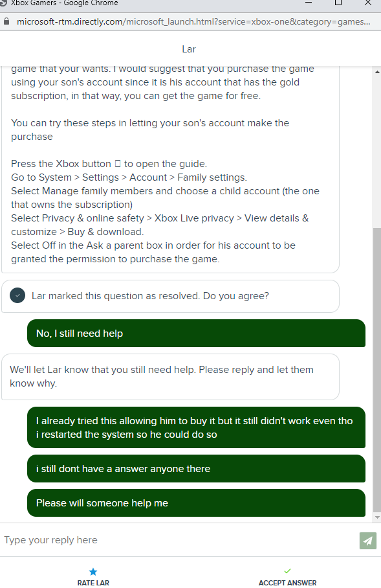Click the green Accept Answer checkmark icon
This screenshot has width=381, height=588.
tap(287, 571)
